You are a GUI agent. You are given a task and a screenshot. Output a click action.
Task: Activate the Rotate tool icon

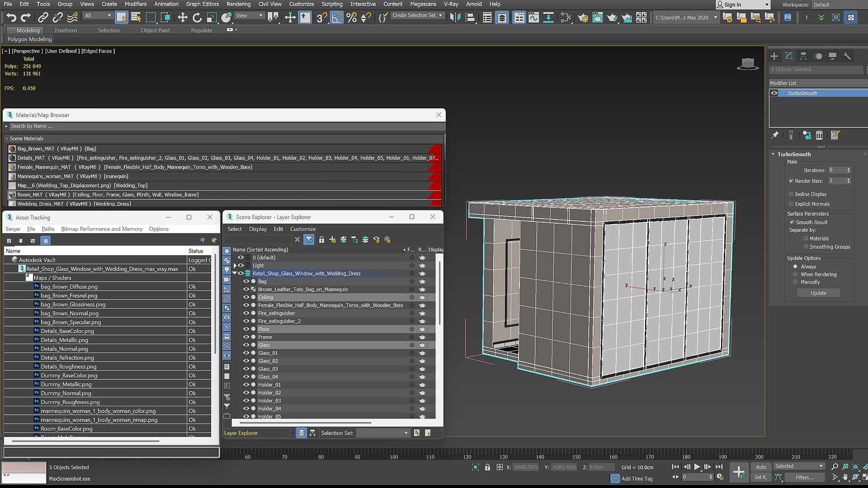[197, 18]
